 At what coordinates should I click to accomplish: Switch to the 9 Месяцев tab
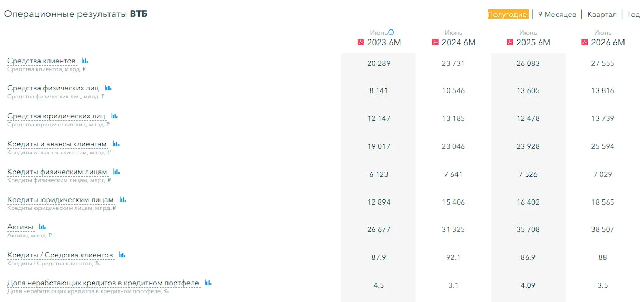pyautogui.click(x=557, y=14)
